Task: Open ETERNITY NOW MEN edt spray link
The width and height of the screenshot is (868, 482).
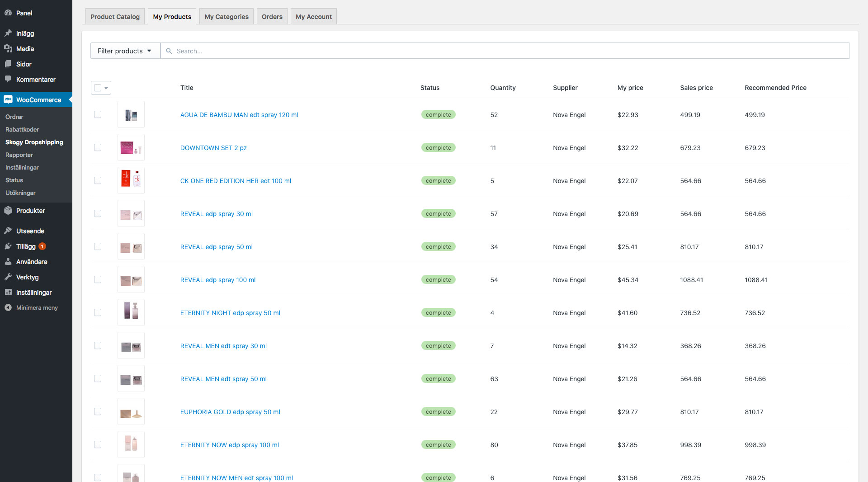Action: tap(236, 478)
